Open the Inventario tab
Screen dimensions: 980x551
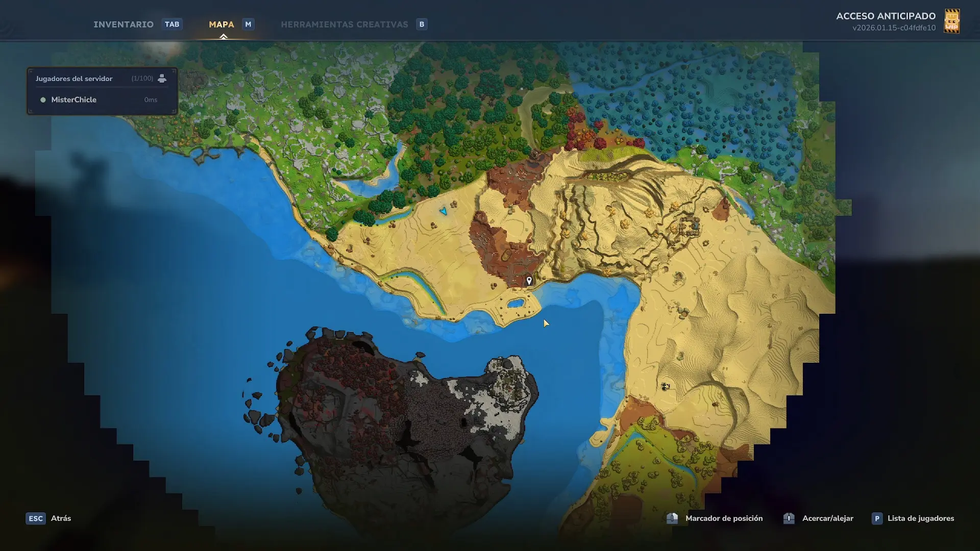pos(124,24)
